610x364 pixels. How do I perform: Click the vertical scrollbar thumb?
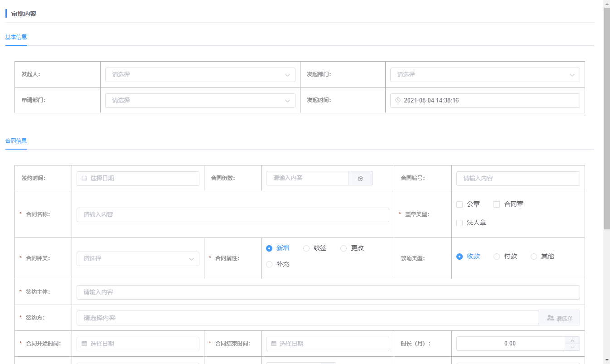tap(607, 118)
